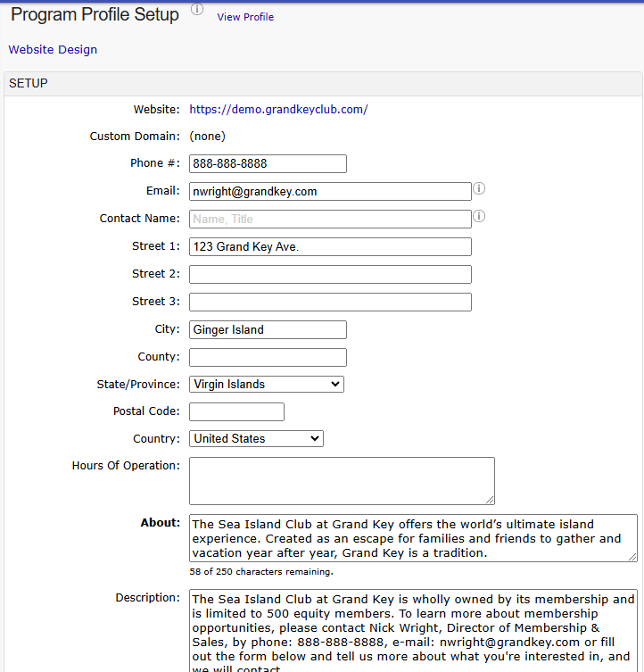Open the Website Design link
The height and width of the screenshot is (672, 644).
pos(53,50)
